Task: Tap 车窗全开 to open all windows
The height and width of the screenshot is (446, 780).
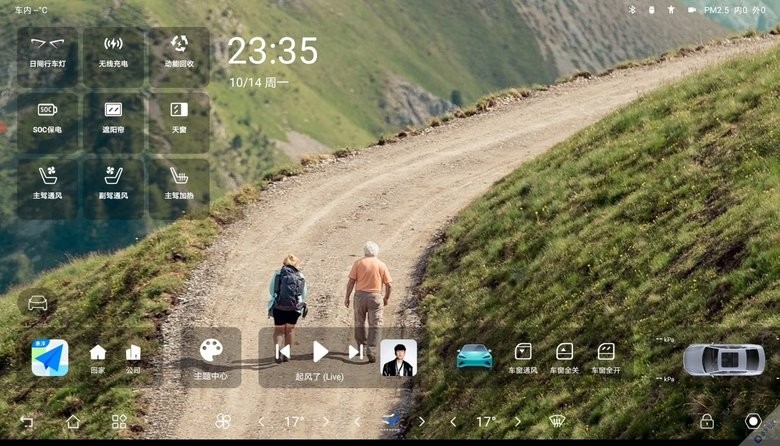Action: coord(606,356)
